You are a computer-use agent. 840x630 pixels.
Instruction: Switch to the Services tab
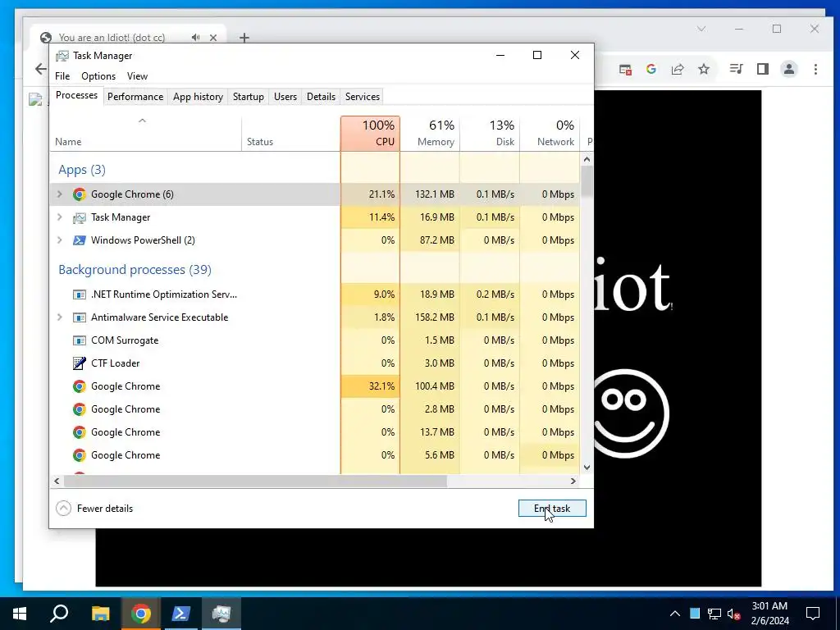[362, 97]
